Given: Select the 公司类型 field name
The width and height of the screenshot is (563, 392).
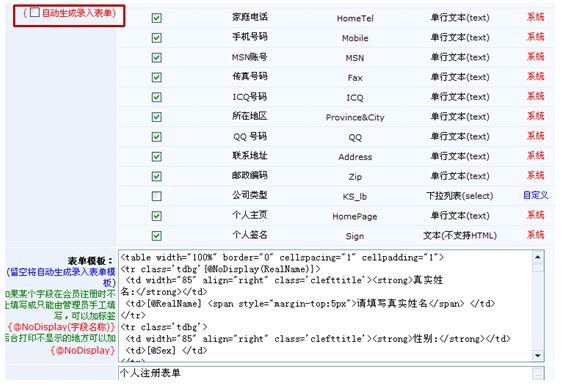Looking at the screenshot, I should pos(250,195).
